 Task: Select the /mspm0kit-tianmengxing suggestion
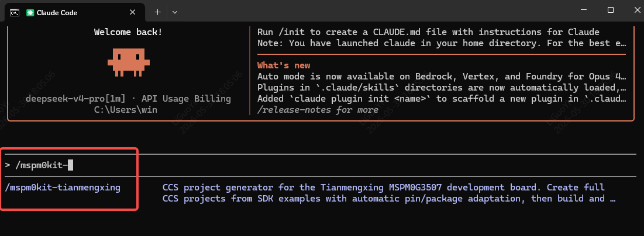pyautogui.click(x=63, y=188)
